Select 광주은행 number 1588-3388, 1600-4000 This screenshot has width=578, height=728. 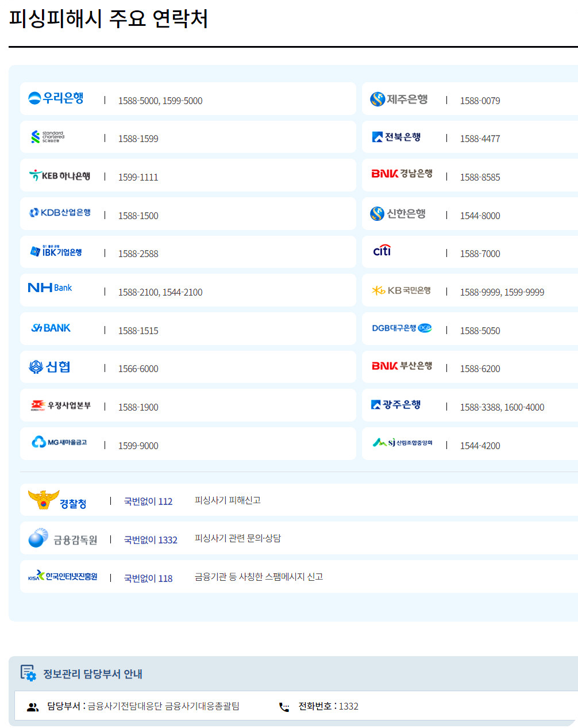point(502,407)
